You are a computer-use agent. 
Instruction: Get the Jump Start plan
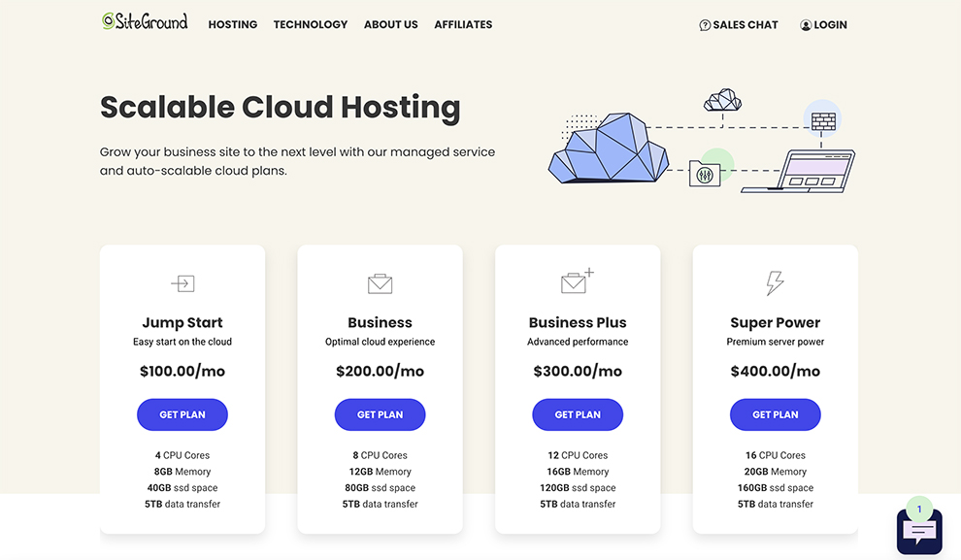(x=182, y=414)
